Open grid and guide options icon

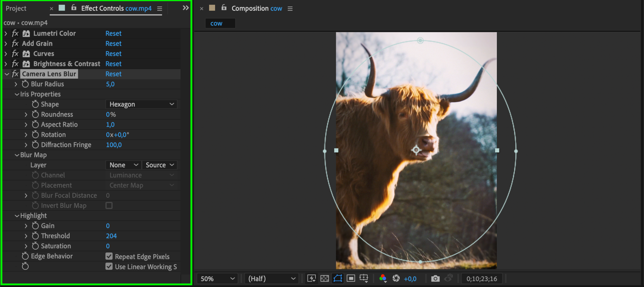click(x=364, y=279)
